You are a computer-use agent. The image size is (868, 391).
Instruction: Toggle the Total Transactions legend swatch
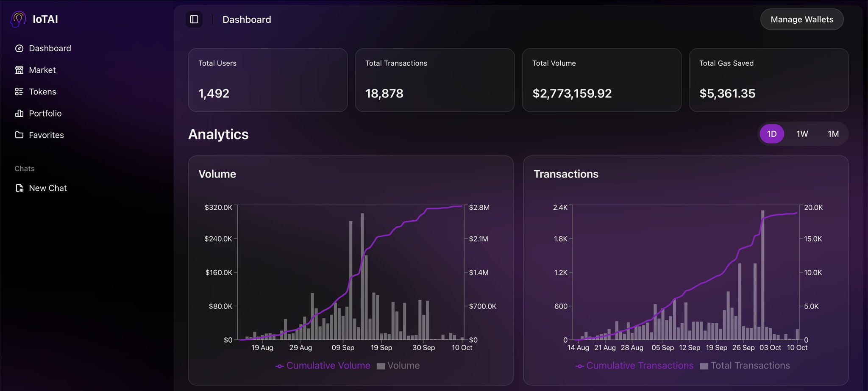pyautogui.click(x=704, y=366)
